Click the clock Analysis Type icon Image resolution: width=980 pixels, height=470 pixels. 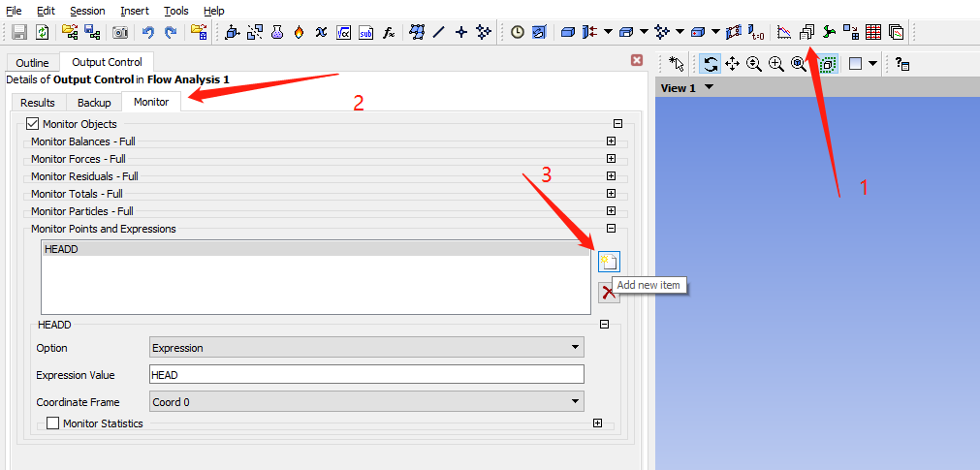(518, 32)
